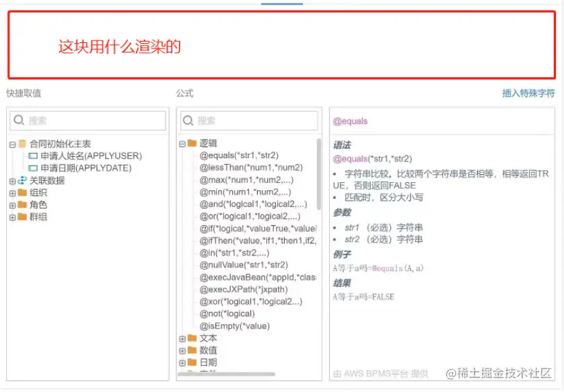This screenshot has height=392, width=564.
Task: Select @lessThan(*num1,*num2) formula
Action: click(x=251, y=167)
